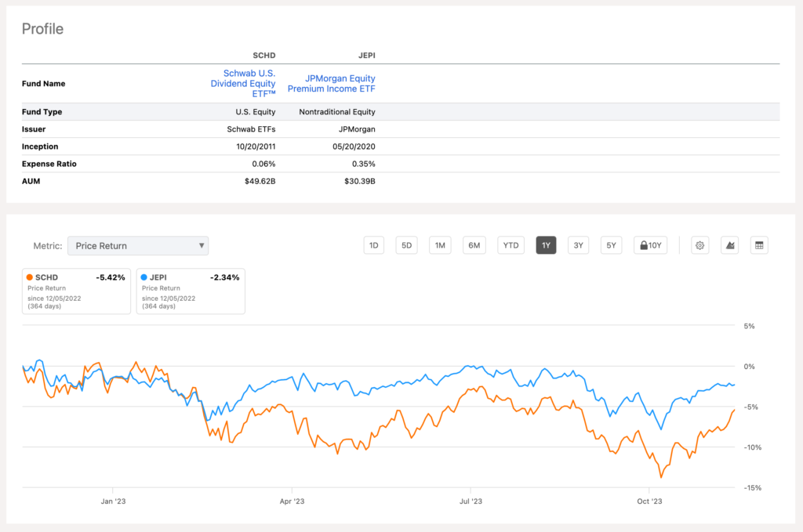Click the Apr '23 axis label

[x=292, y=501]
